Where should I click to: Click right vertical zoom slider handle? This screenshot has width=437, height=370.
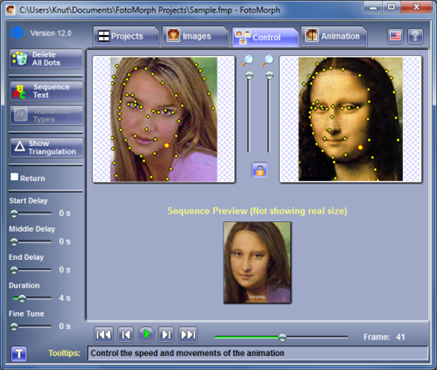point(269,75)
